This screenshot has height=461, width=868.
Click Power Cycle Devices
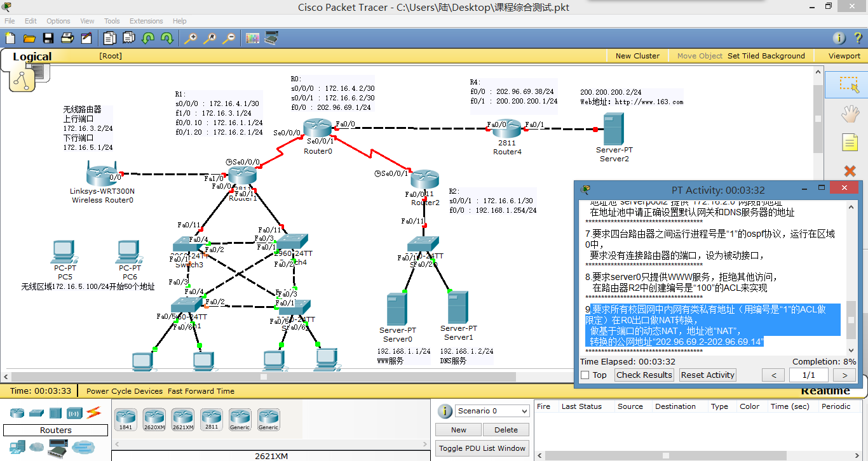click(125, 391)
